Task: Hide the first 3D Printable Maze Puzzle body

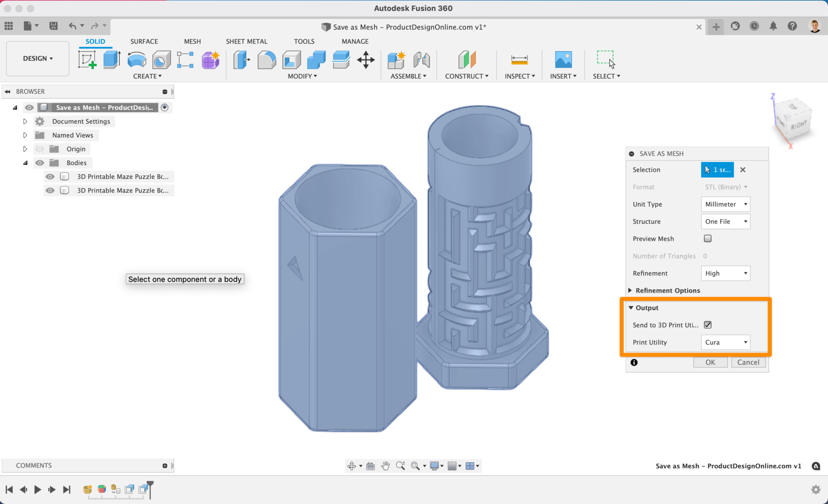Action: click(50, 176)
